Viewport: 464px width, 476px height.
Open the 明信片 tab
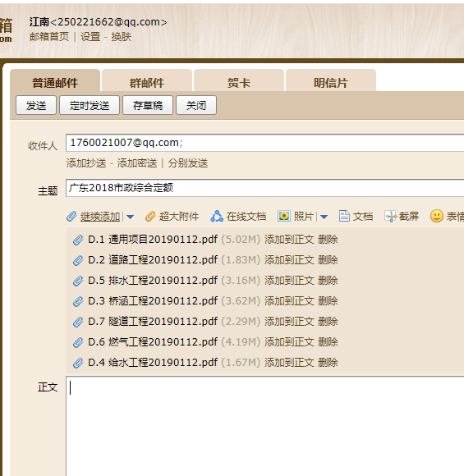[331, 80]
